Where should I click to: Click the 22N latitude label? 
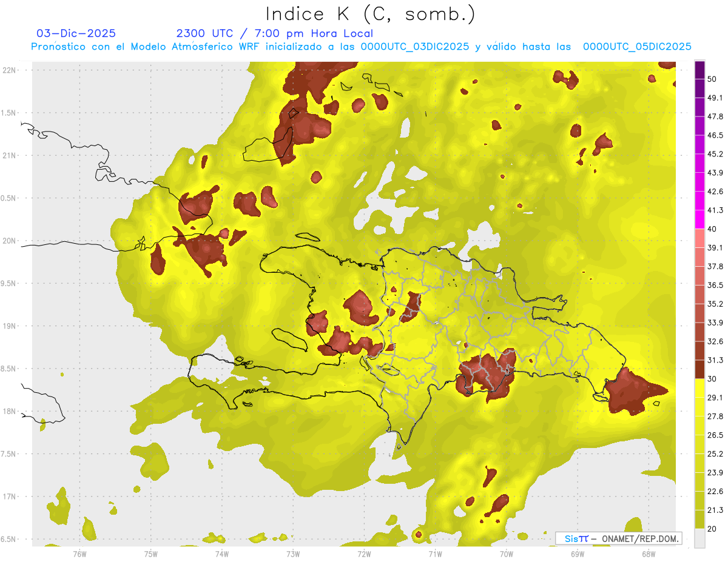click(9, 70)
